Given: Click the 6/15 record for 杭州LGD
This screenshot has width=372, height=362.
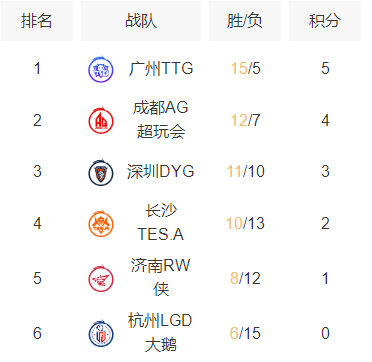Looking at the screenshot, I should pyautogui.click(x=246, y=333).
